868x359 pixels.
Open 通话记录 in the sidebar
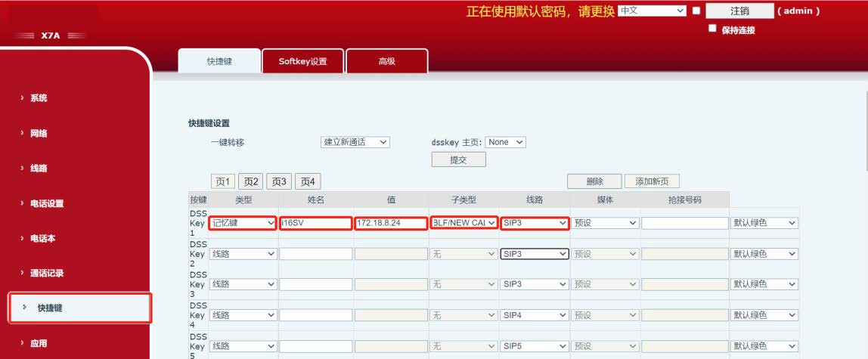(x=46, y=273)
